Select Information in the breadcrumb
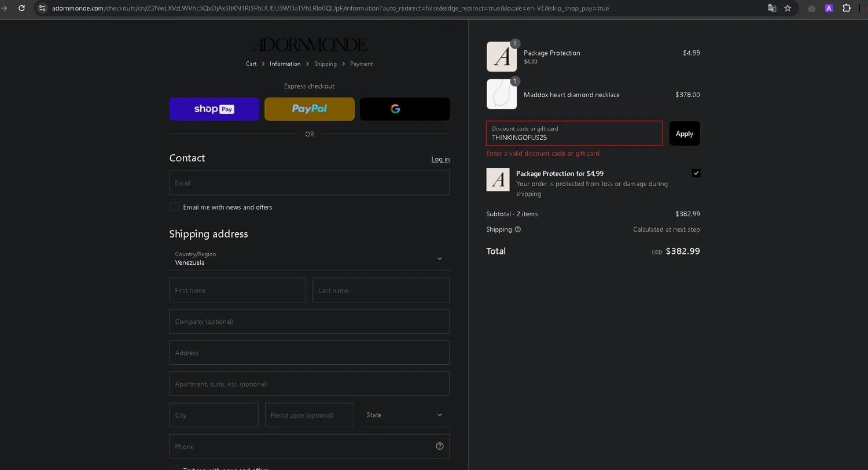Image resolution: width=868 pixels, height=470 pixels. tap(285, 64)
